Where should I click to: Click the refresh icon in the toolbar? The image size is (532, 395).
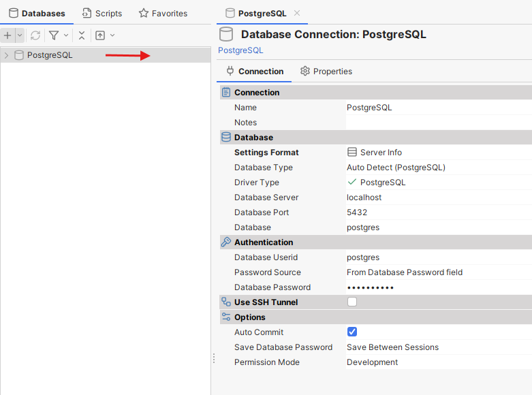click(35, 35)
